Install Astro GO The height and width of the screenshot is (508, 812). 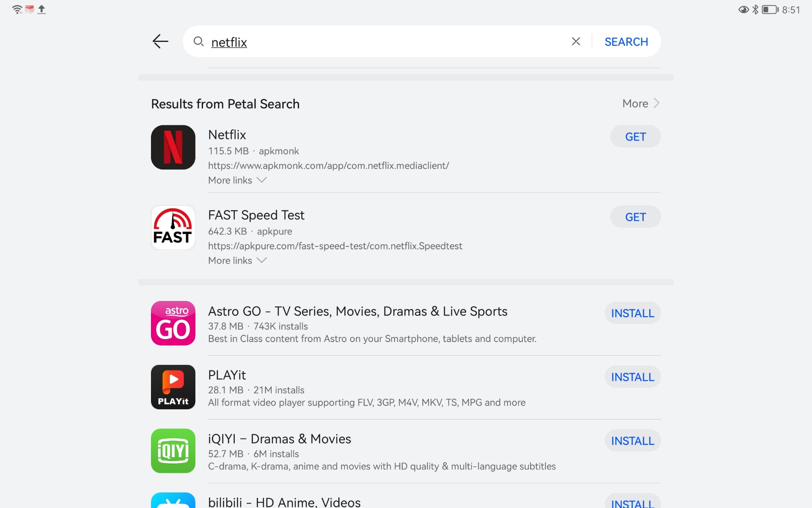coord(632,313)
